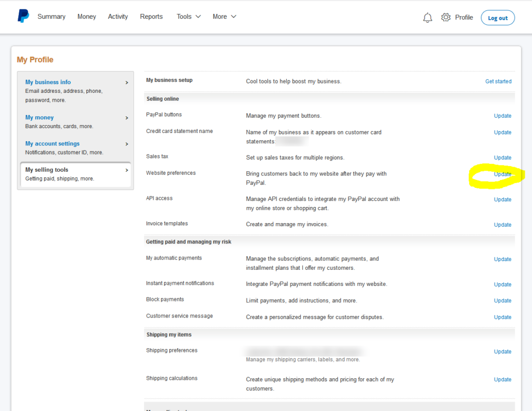Update API access credentials
This screenshot has width=532, height=411.
502,200
